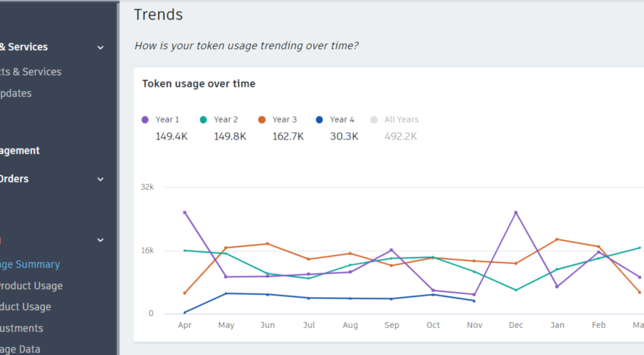This screenshot has width=644, height=355.
Task: Enable the All Years grey legend dot
Action: 374,120
